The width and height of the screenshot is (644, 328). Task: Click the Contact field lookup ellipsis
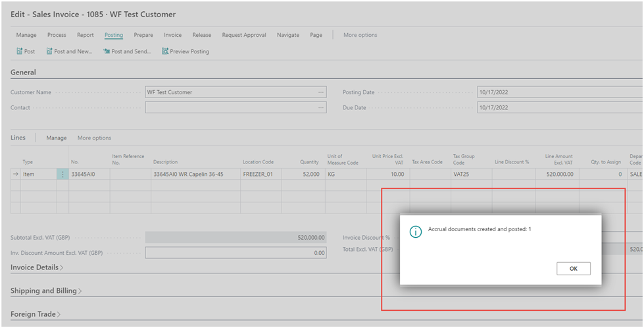(x=321, y=107)
